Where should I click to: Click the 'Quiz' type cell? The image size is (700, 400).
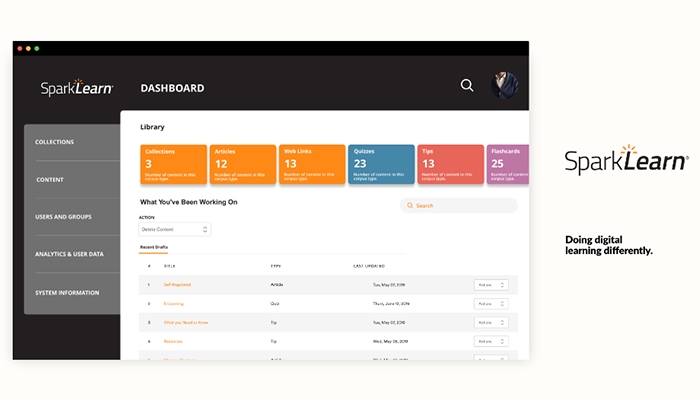pyautogui.click(x=275, y=304)
